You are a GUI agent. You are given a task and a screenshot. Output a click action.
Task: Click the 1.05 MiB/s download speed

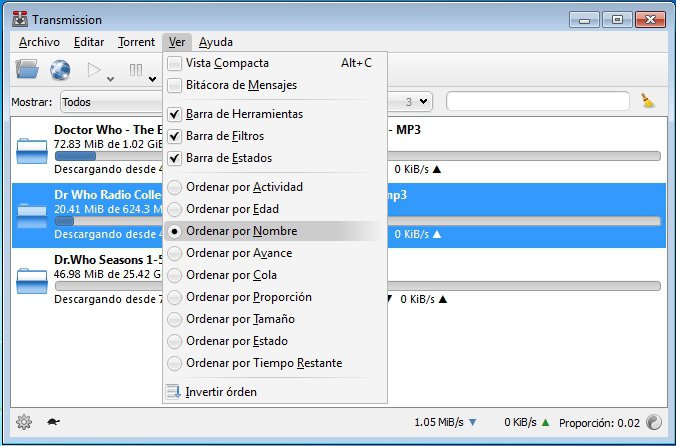point(439,422)
